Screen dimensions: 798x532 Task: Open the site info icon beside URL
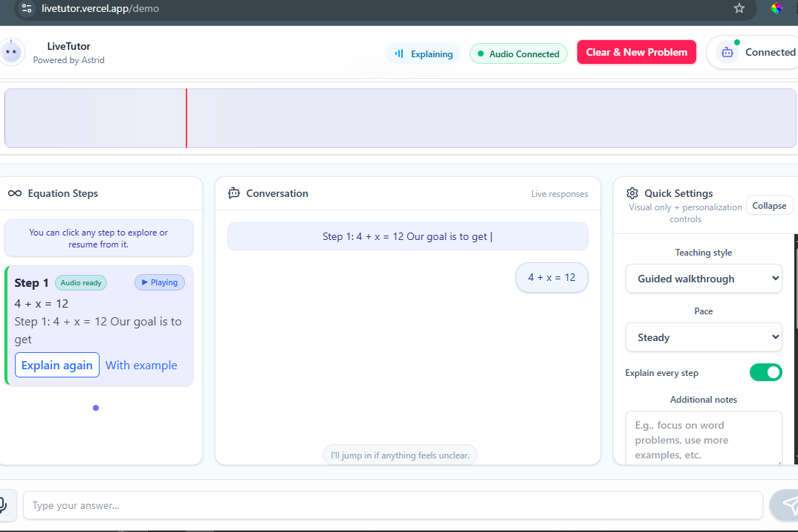click(x=27, y=8)
